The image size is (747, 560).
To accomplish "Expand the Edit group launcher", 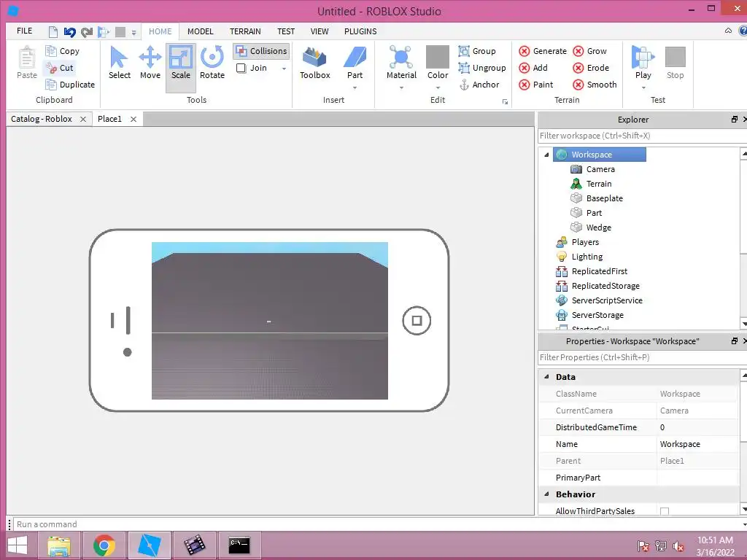I will tap(505, 101).
